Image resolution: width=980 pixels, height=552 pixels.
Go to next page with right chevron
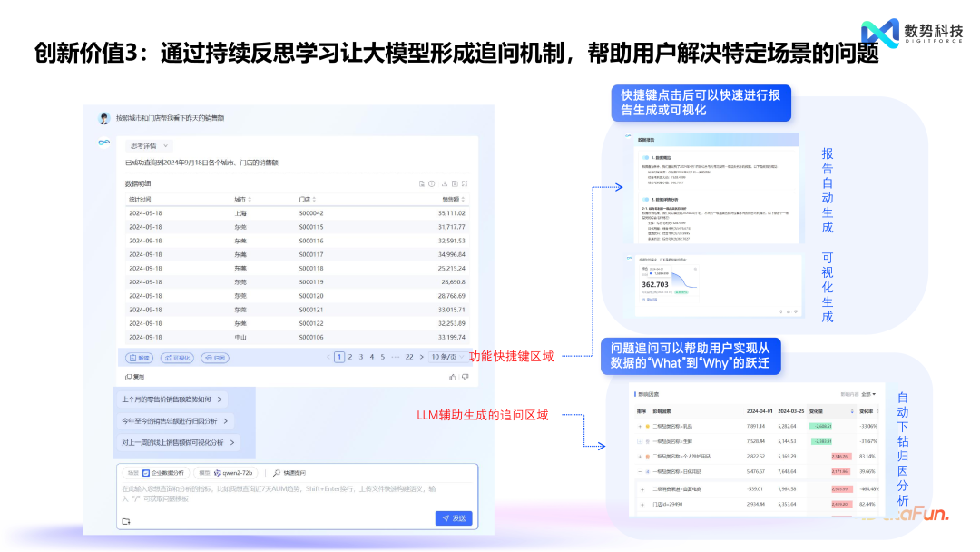tap(421, 357)
